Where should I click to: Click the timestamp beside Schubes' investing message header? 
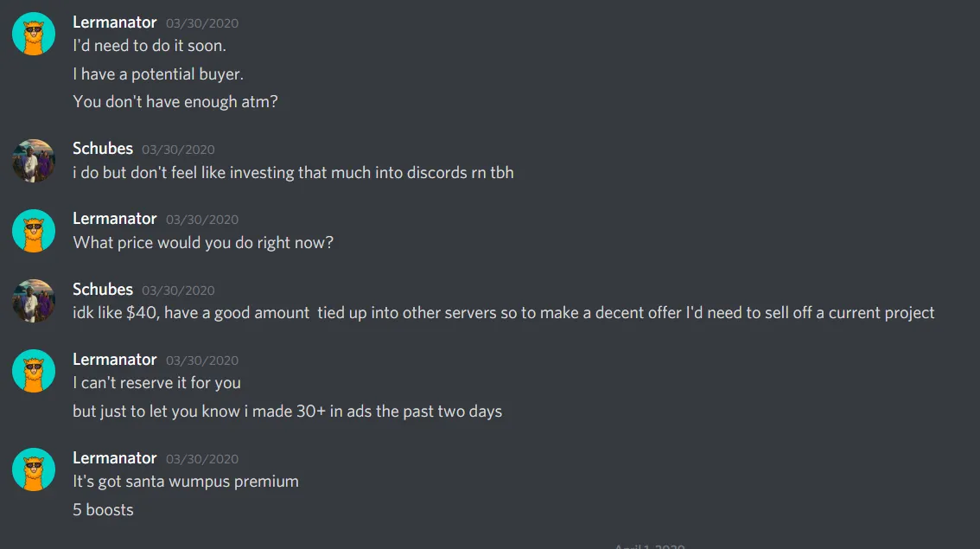tap(178, 150)
